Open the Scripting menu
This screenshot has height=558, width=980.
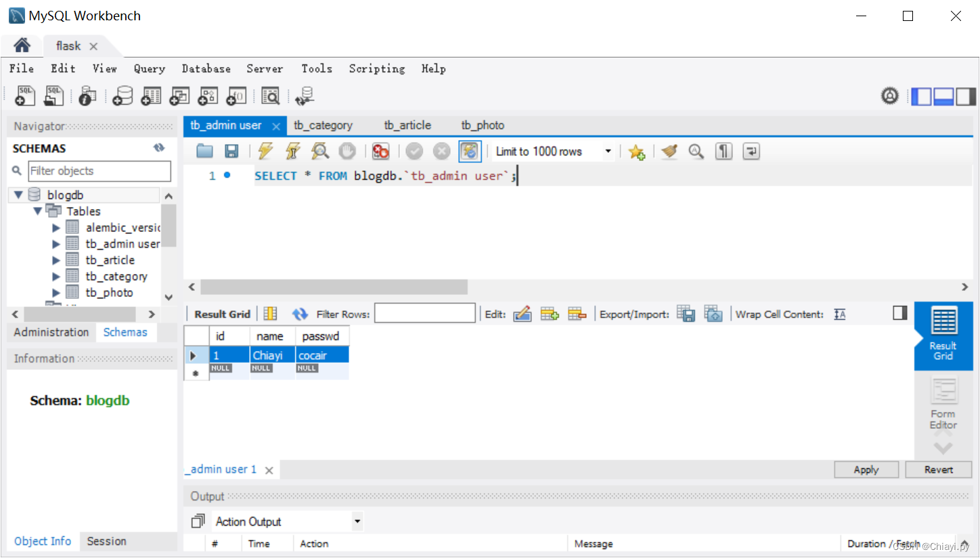(x=377, y=68)
